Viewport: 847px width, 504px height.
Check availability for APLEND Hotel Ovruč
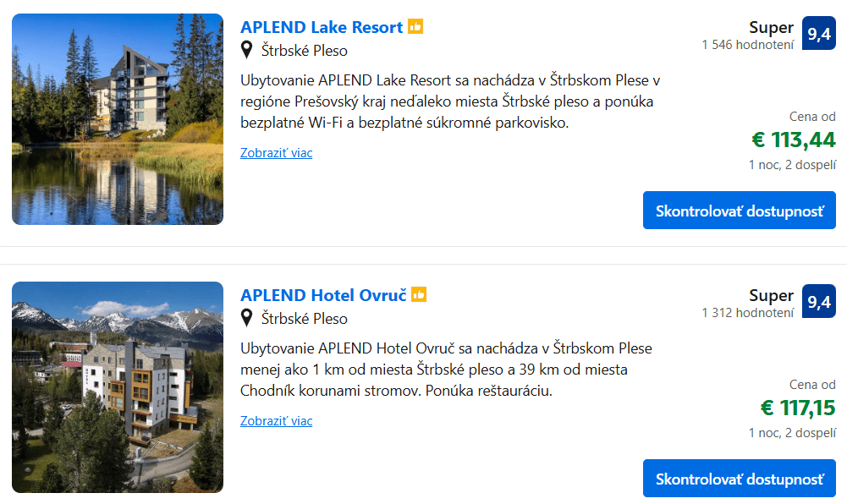(739, 478)
